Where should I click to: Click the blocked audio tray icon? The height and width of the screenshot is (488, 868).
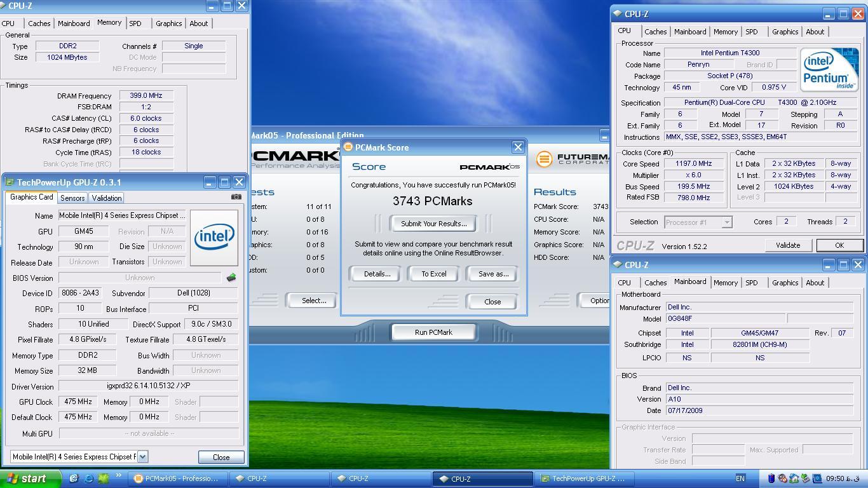(x=782, y=478)
